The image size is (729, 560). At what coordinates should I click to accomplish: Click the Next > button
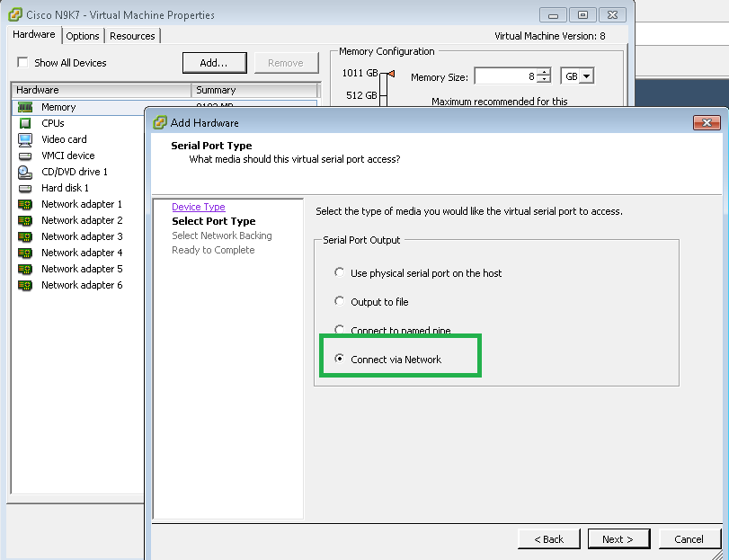[618, 539]
